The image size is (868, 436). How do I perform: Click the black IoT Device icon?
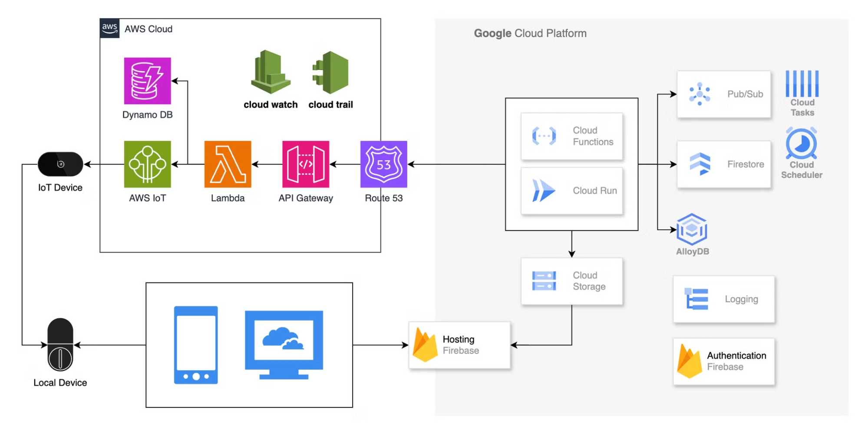point(60,164)
